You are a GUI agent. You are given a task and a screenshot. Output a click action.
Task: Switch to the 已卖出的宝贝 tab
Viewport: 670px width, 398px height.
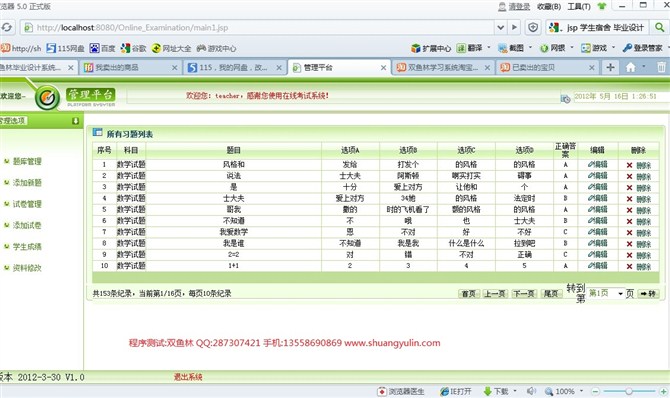coord(547,68)
